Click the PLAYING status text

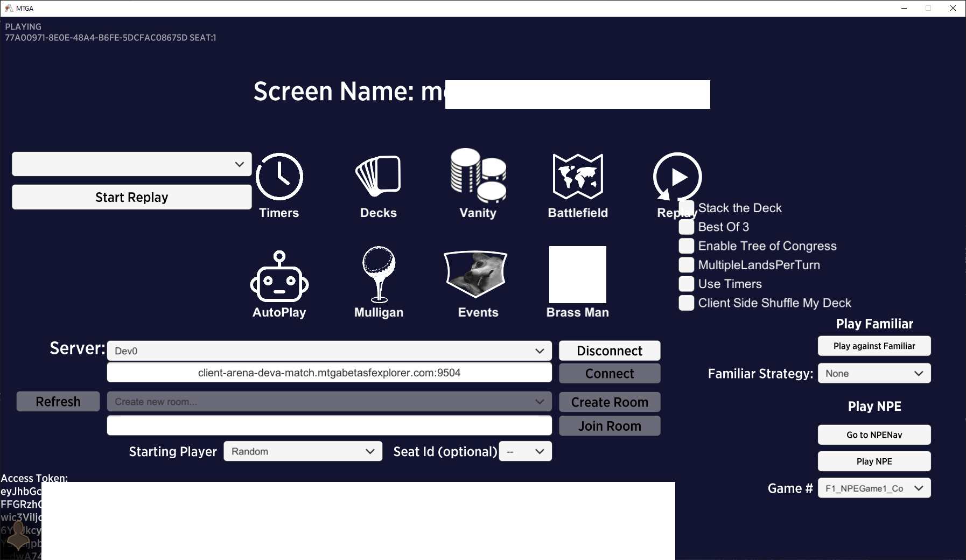click(23, 26)
